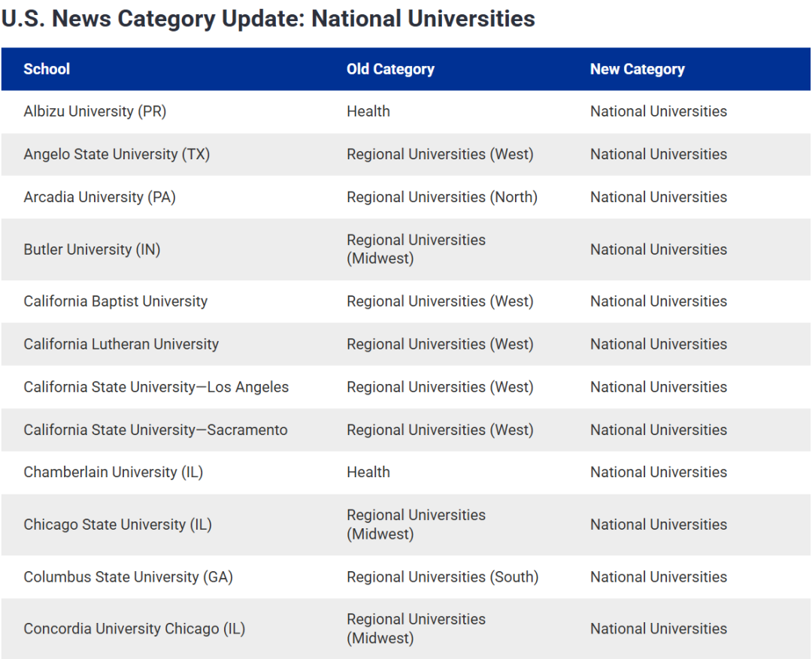Click the Old Category column header
The image size is (812, 659).
[x=390, y=69]
